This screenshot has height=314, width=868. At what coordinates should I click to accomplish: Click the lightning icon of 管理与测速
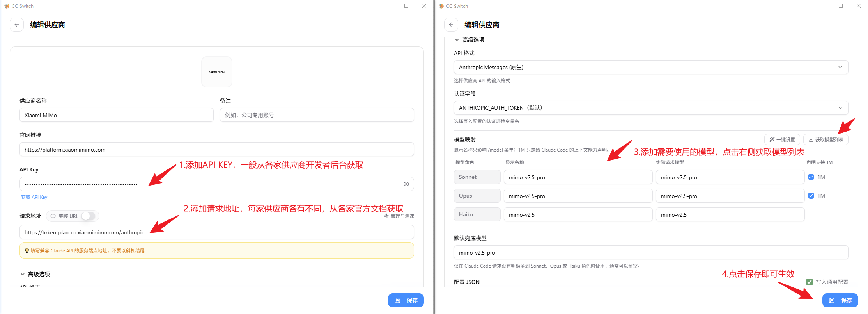pos(386,216)
